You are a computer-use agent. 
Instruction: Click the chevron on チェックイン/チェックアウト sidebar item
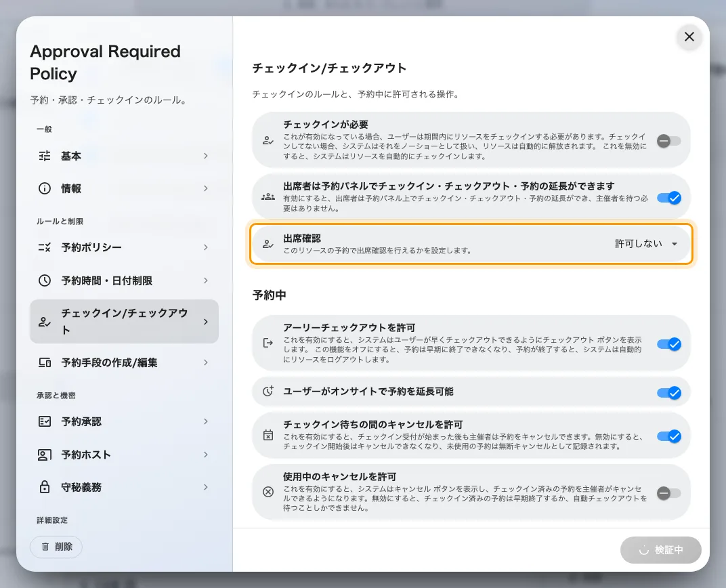pos(206,322)
